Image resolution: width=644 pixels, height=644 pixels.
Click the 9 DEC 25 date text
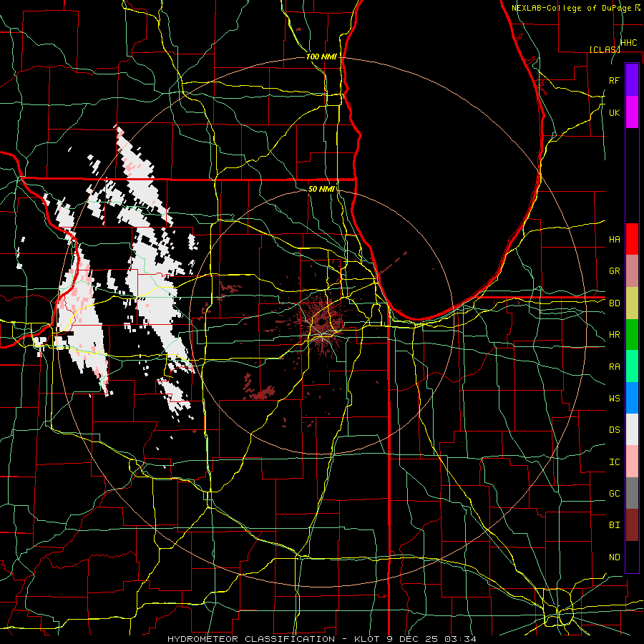pos(414,639)
